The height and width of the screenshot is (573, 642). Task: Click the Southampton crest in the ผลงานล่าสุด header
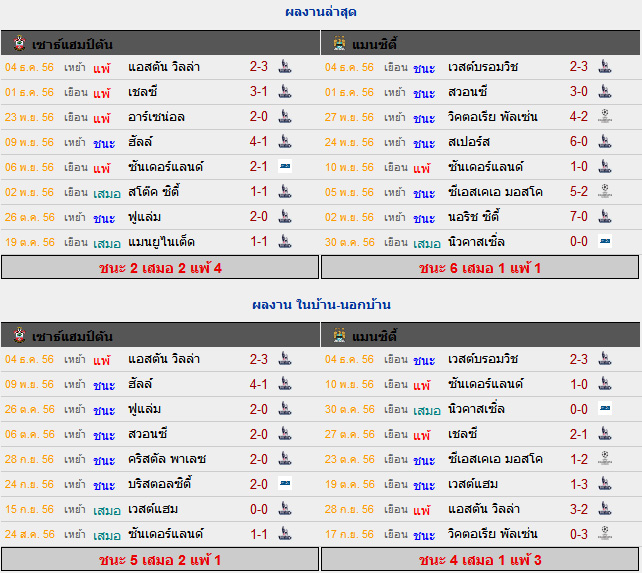coord(19,43)
